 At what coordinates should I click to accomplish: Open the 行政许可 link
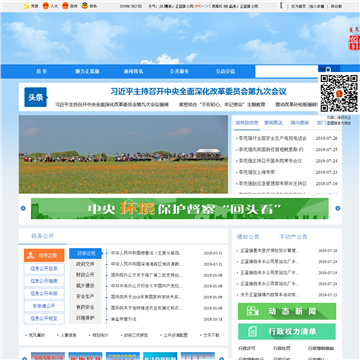247,348
